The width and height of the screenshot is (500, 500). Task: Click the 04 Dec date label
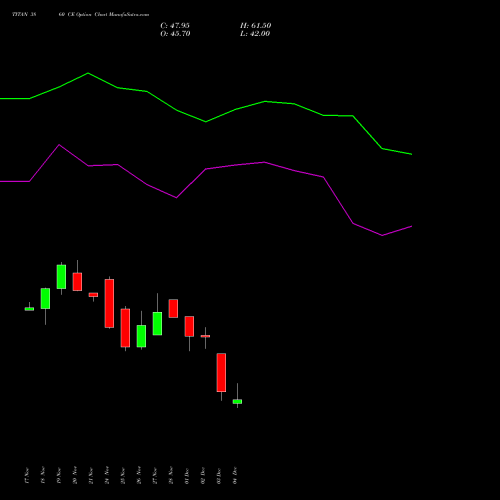pyautogui.click(x=235, y=476)
